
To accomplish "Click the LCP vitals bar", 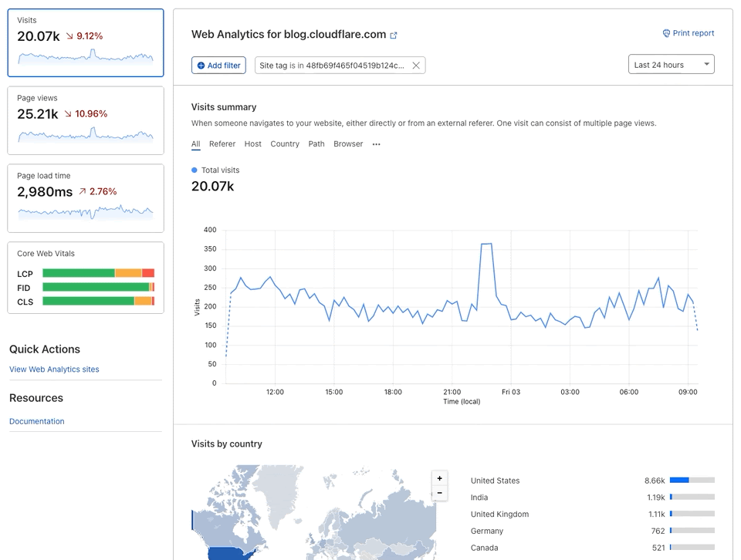I will tap(98, 273).
